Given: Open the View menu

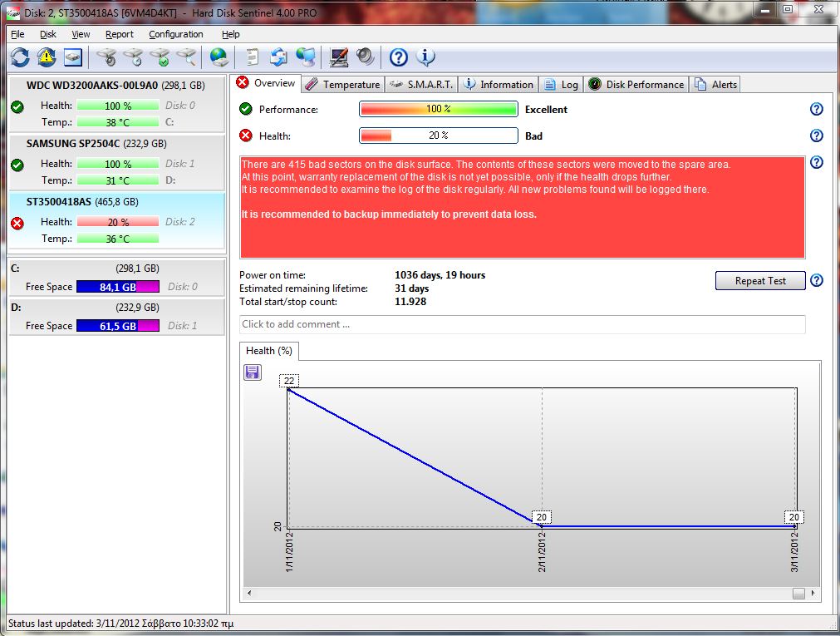Looking at the screenshot, I should (x=81, y=34).
